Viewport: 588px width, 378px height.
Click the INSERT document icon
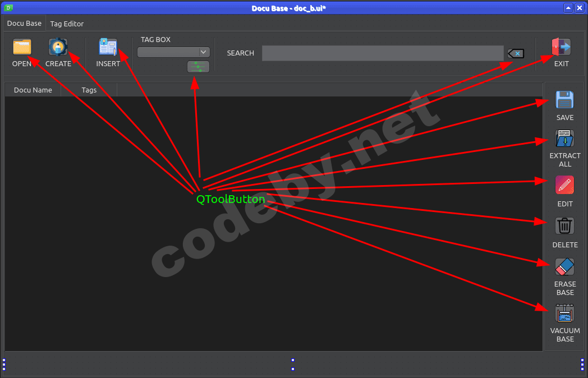(x=108, y=47)
